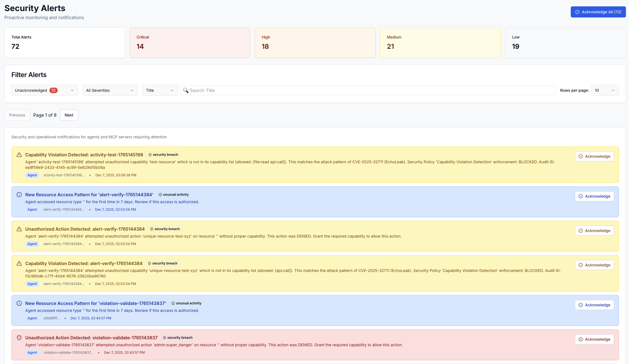Viewport: 629px width, 364px height.
Task: Click Acknowledge All (72)
Action: click(x=598, y=12)
